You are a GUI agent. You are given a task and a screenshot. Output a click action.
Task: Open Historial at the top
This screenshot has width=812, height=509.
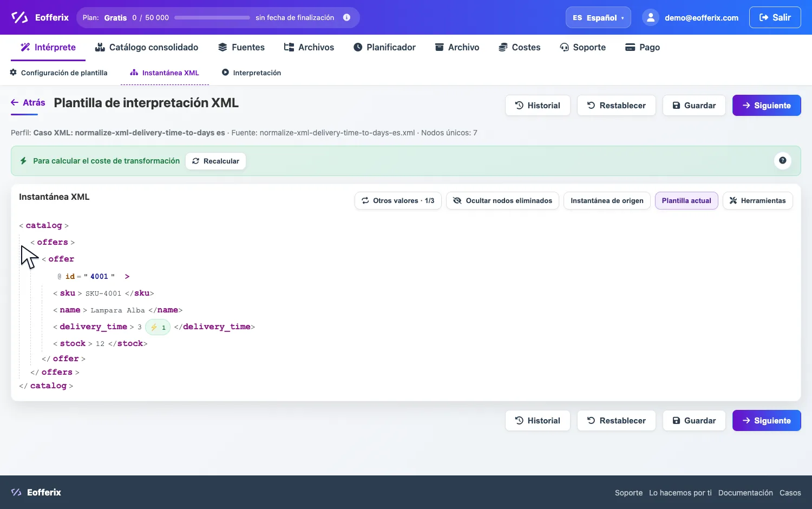pyautogui.click(x=538, y=106)
